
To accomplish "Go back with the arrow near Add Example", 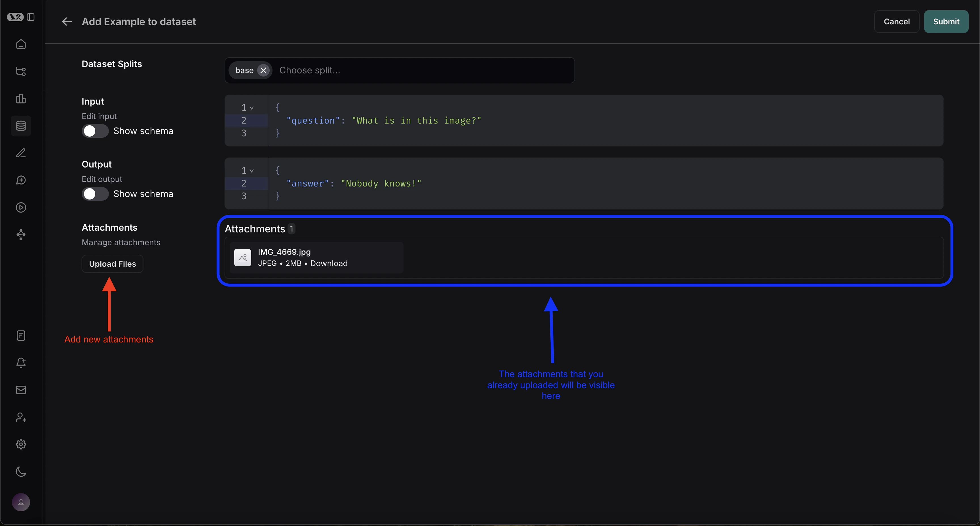I will (x=67, y=22).
